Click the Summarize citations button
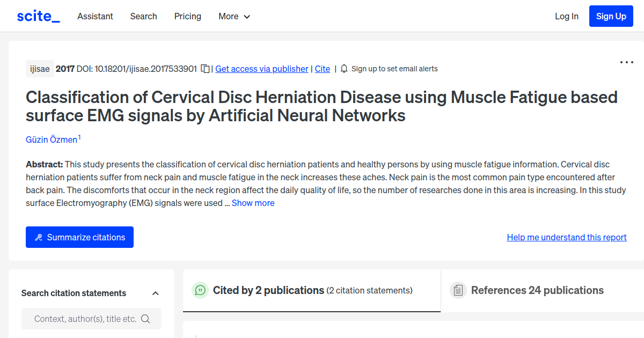The width and height of the screenshot is (644, 338). 79,237
